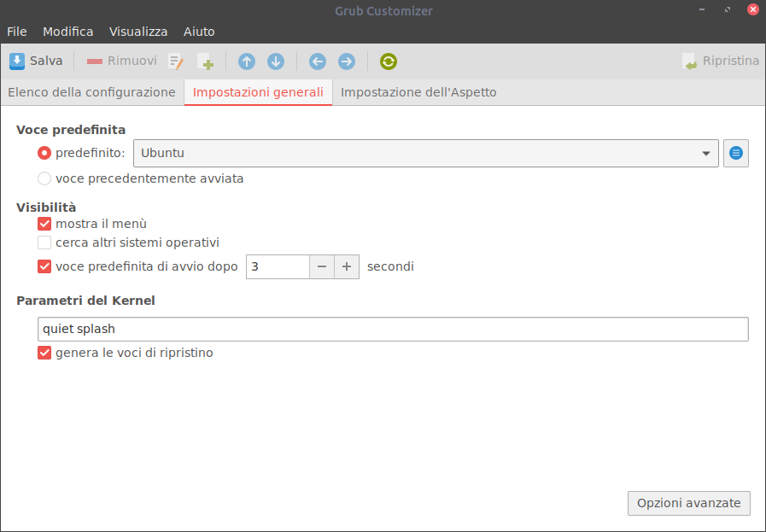Click the edit entry pencil icon

pyautogui.click(x=176, y=61)
